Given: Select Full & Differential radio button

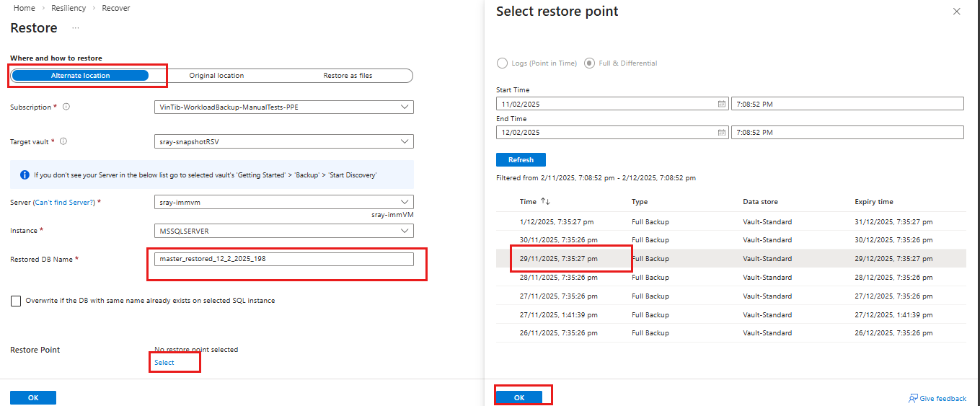Looking at the screenshot, I should tap(590, 63).
